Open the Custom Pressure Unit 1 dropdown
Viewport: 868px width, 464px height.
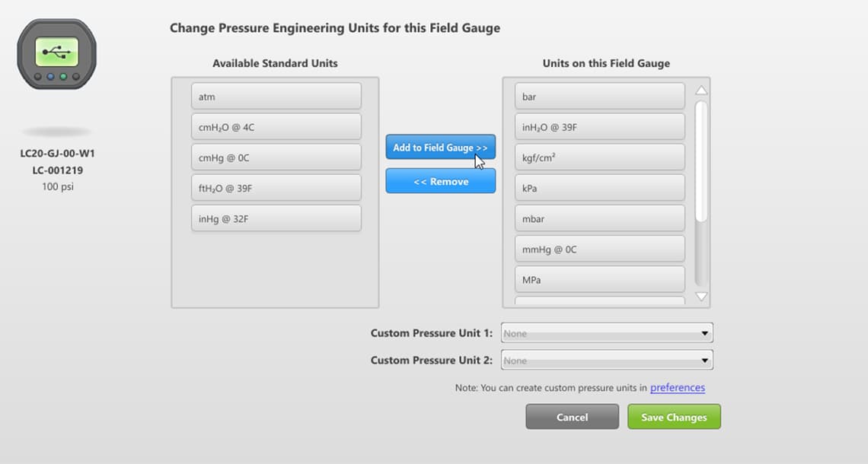coord(606,332)
